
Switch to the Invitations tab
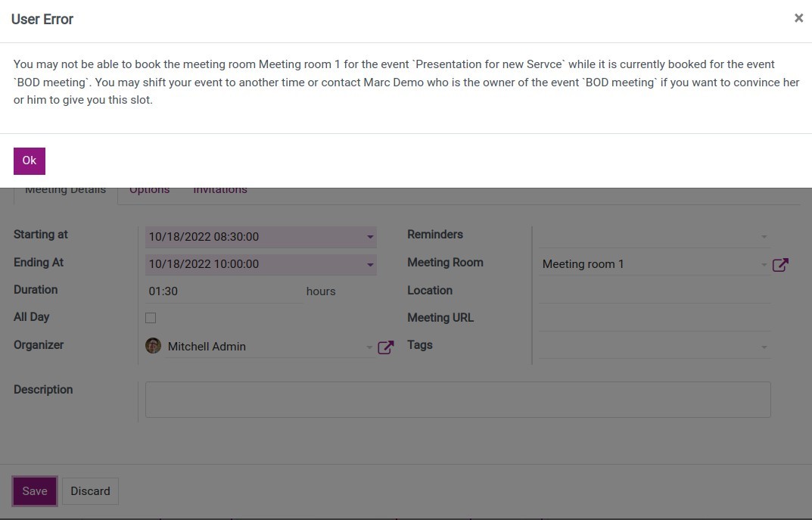220,191
